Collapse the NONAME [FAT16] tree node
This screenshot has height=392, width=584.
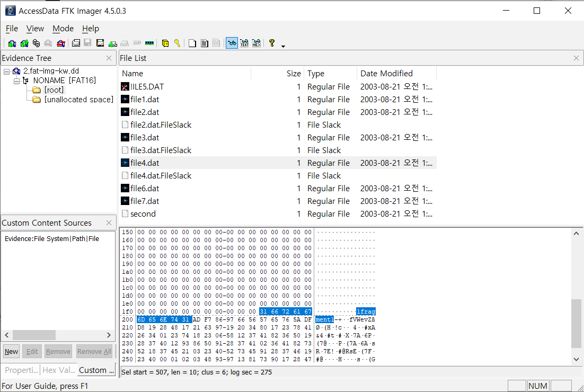click(x=16, y=81)
